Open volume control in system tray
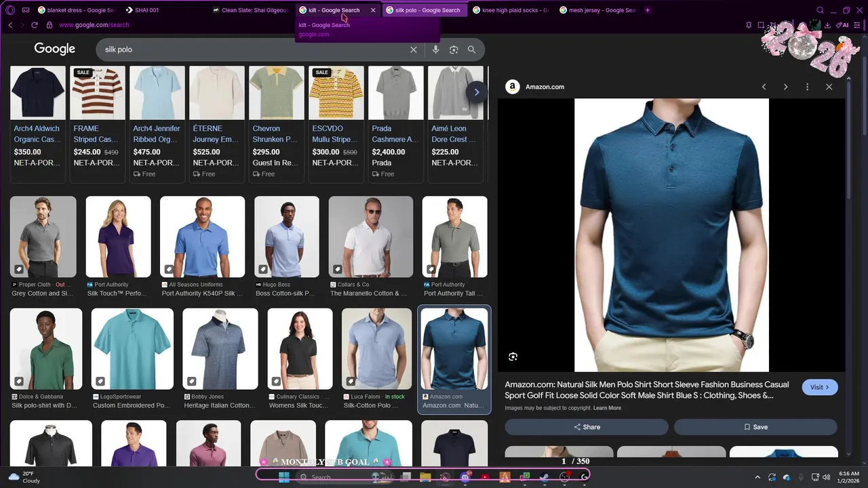The height and width of the screenshot is (488, 868). 827,477
